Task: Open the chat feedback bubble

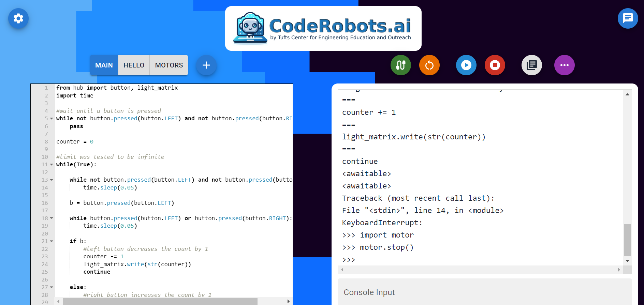Action: coord(628,18)
